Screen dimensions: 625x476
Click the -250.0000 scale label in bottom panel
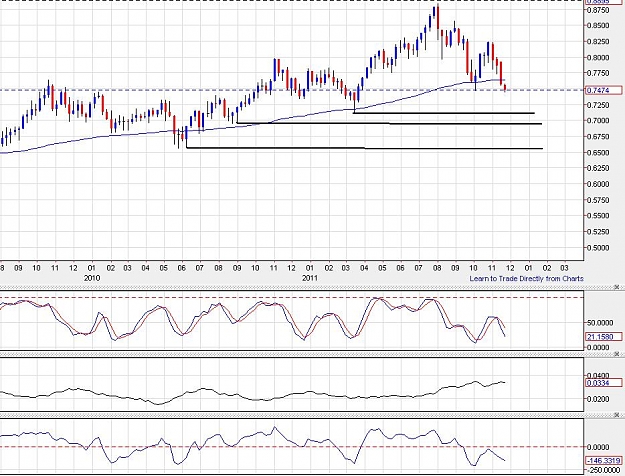coord(603,470)
